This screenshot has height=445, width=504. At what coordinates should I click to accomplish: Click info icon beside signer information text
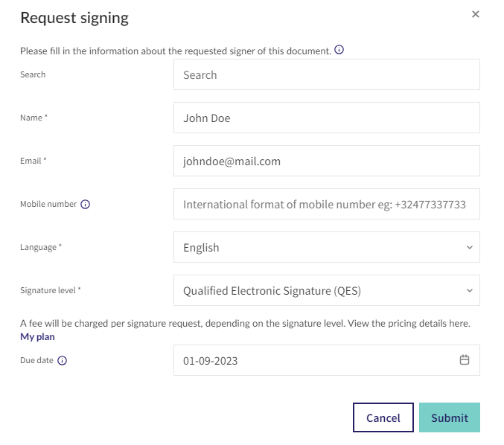click(x=339, y=49)
